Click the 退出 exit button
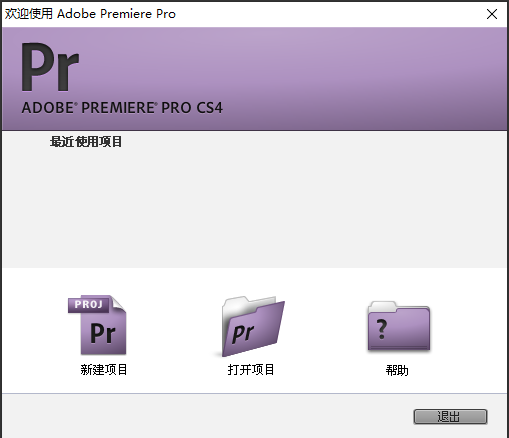This screenshot has width=509, height=438. [450, 417]
